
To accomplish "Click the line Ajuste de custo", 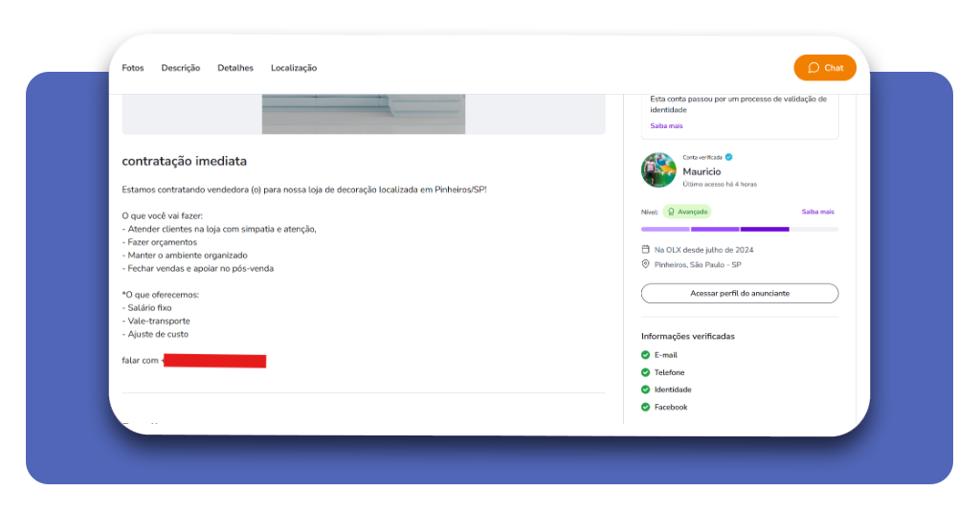I will click(x=155, y=334).
